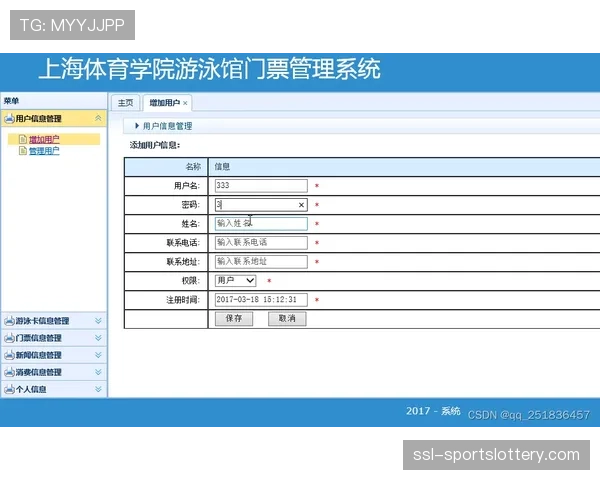Click the 上海体育学院游泳馆门票管理系统 title

pyautogui.click(x=210, y=69)
